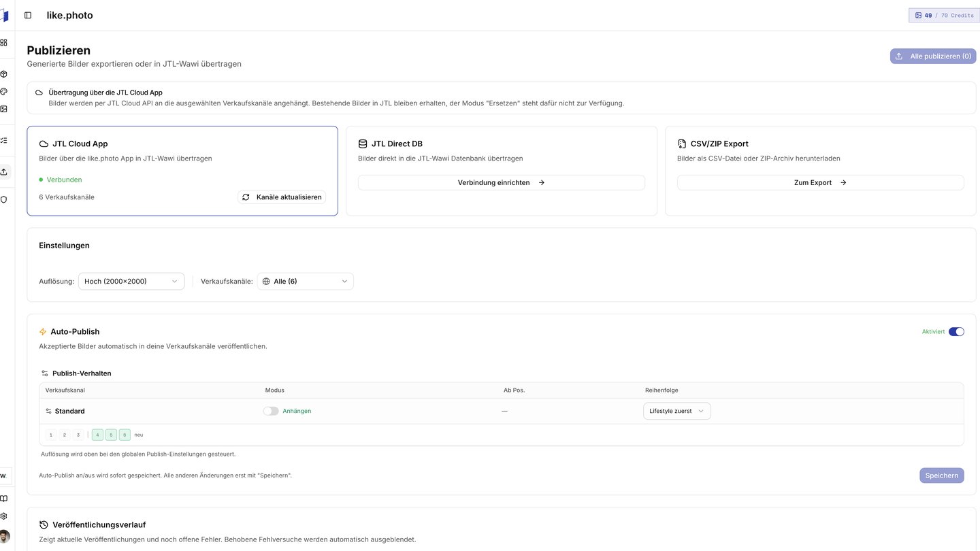Toggle the sidebar panel icon beside like.photo
The image size is (980, 551).
click(x=28, y=15)
